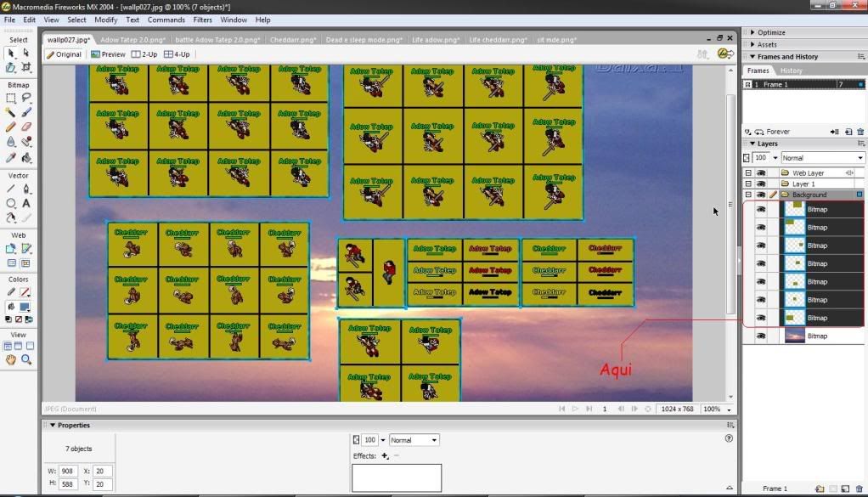Switch to Preview view

[x=107, y=54]
